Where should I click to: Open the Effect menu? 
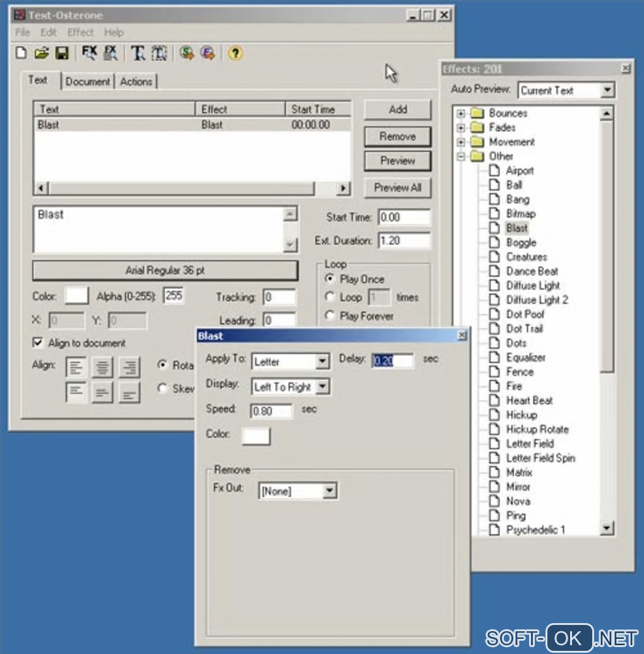pos(81,32)
